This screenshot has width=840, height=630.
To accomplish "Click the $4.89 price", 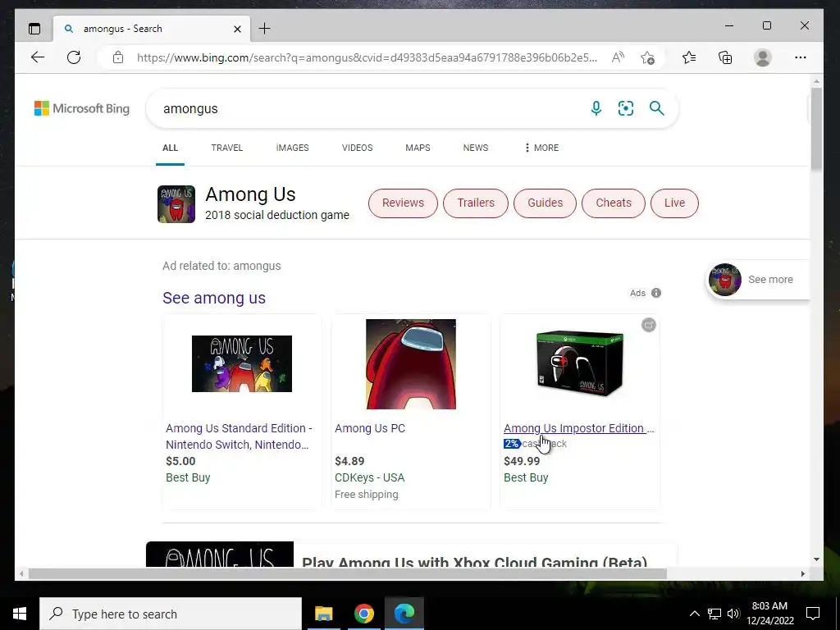I will (349, 461).
